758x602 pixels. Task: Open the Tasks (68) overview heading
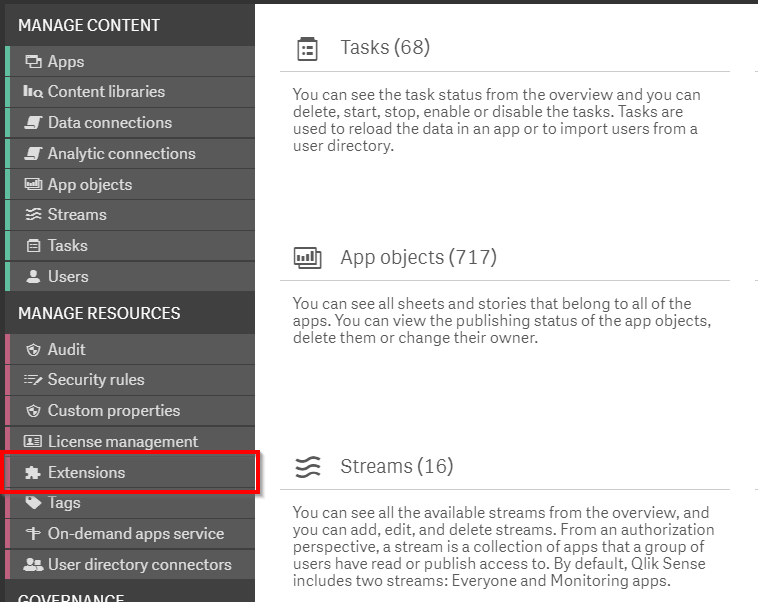pyautogui.click(x=385, y=48)
